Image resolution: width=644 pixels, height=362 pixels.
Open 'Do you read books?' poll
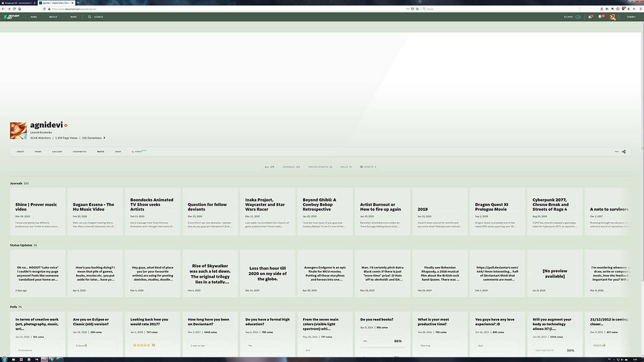[377, 319]
